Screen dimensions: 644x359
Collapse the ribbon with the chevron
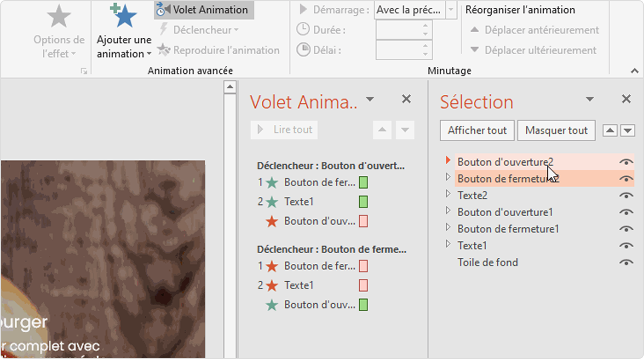click(x=634, y=71)
